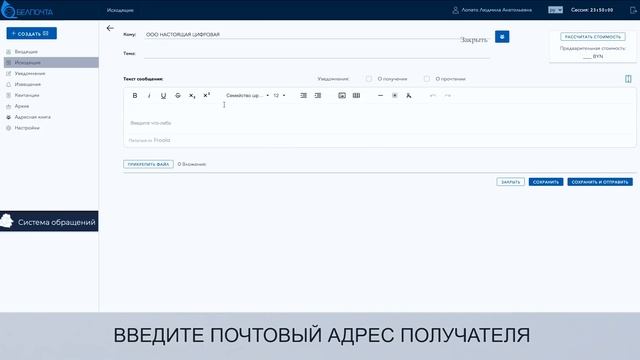Apply superscript formatting
This screenshot has height=360, width=640.
(207, 95)
